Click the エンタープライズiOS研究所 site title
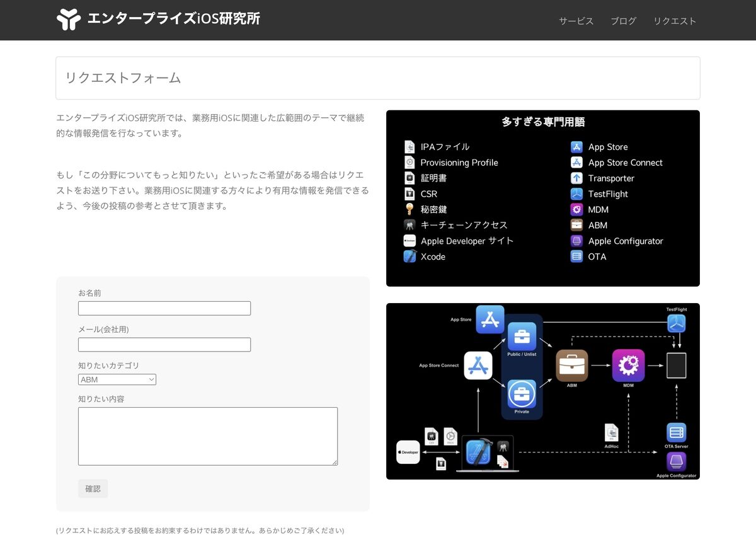 click(x=173, y=19)
